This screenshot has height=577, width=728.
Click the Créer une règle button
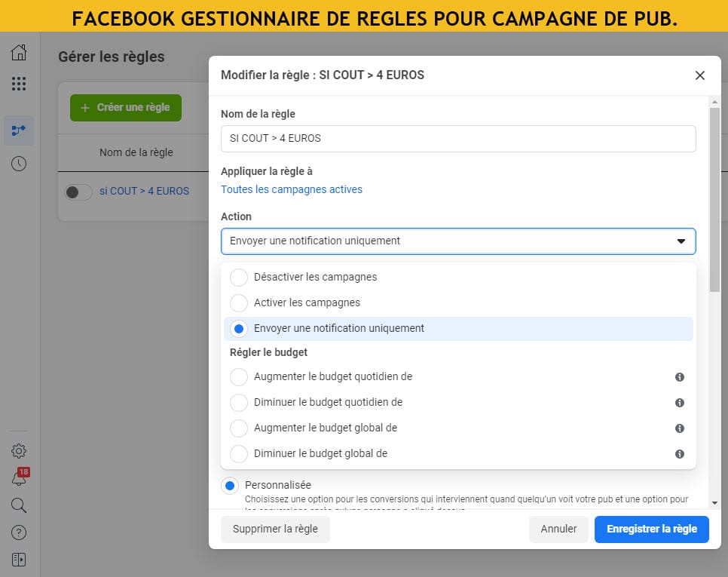pyautogui.click(x=126, y=108)
